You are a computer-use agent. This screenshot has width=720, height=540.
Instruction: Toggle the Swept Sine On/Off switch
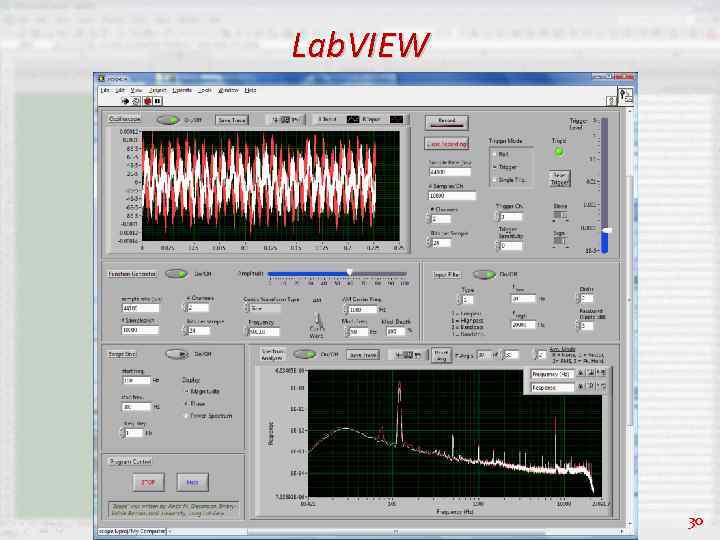tap(177, 354)
